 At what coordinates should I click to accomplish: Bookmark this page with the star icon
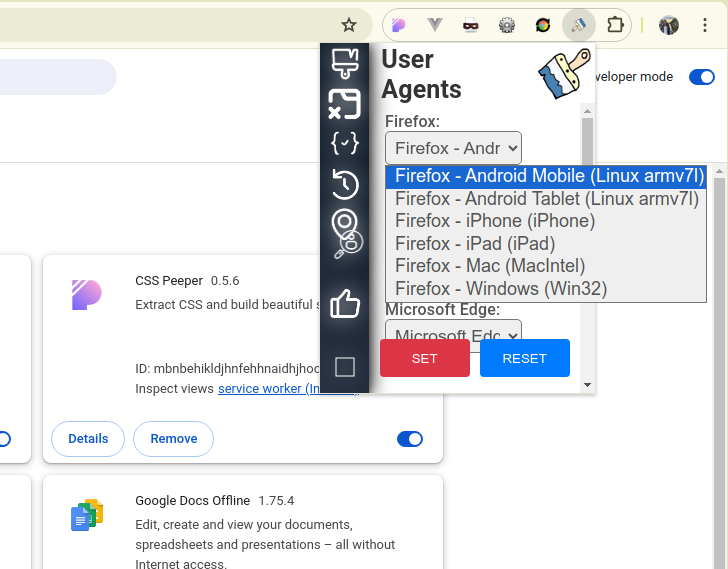coord(349,25)
